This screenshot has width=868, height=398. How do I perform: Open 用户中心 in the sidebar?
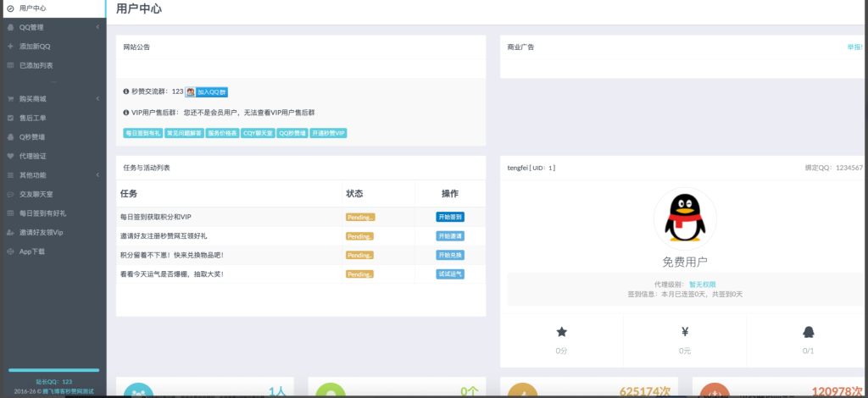pos(32,8)
